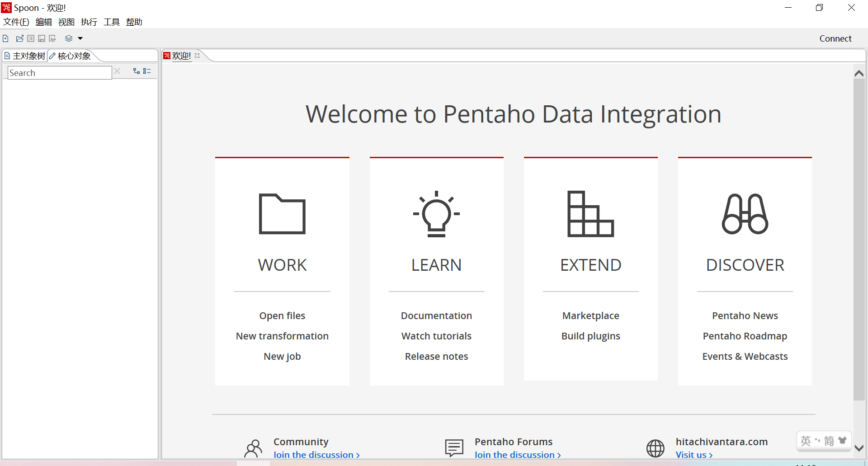Click the perspectives layers icon

point(69,38)
